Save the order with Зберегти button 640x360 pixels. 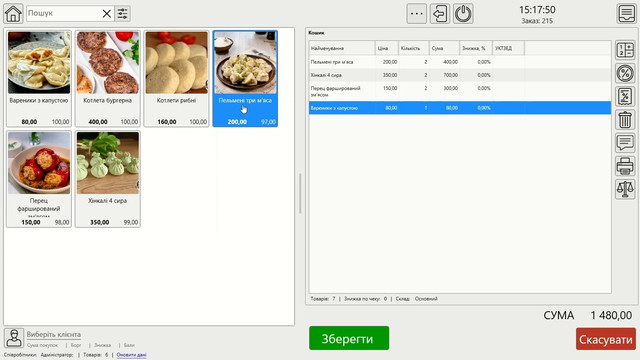(x=349, y=338)
